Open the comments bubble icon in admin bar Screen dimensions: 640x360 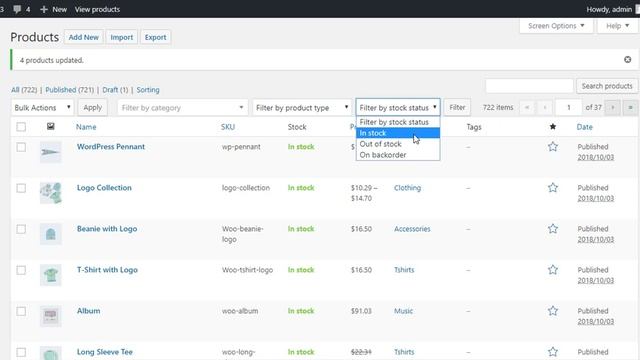[x=17, y=9]
